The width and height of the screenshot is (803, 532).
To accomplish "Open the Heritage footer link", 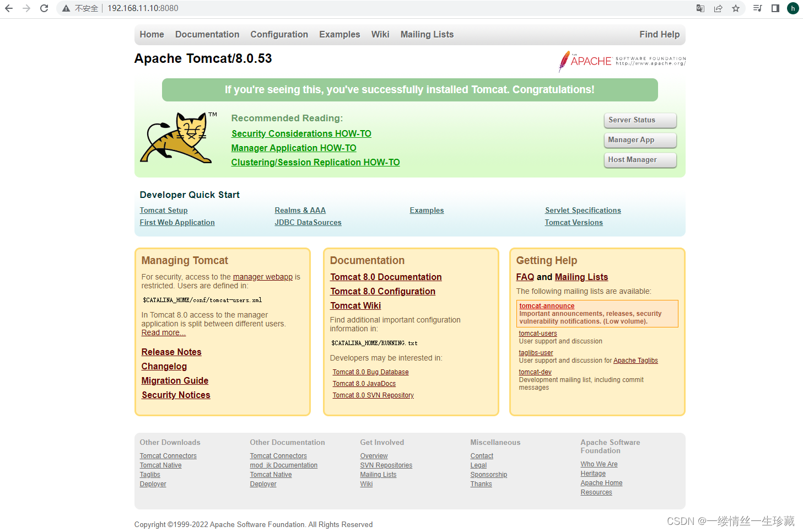I will pyautogui.click(x=593, y=474).
